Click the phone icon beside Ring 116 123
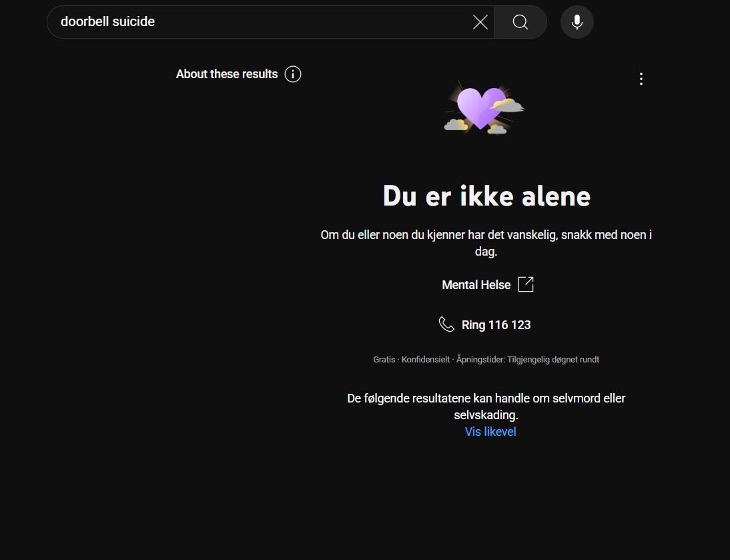This screenshot has width=730, height=560. click(x=446, y=324)
